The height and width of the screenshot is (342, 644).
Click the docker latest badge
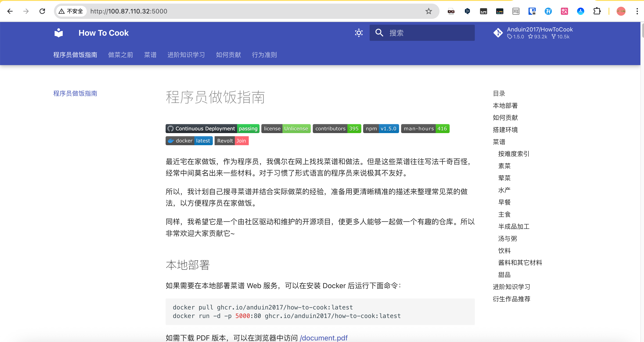pos(189,141)
